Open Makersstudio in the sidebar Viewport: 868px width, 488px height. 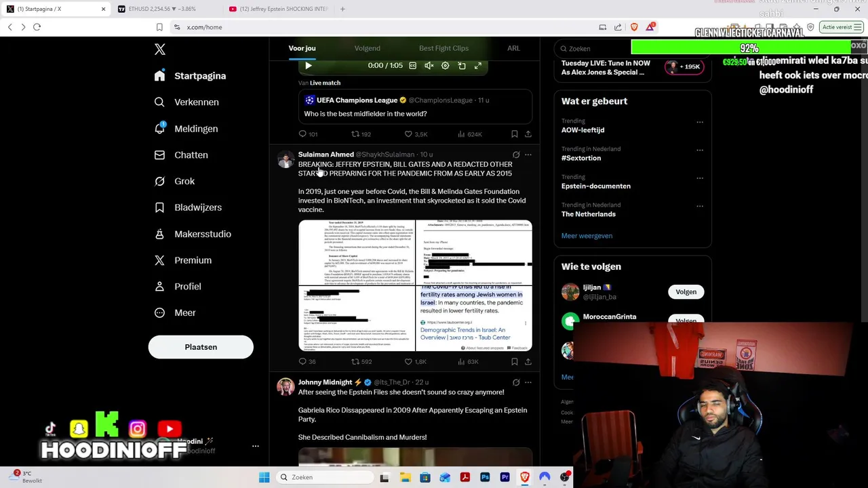click(x=193, y=234)
